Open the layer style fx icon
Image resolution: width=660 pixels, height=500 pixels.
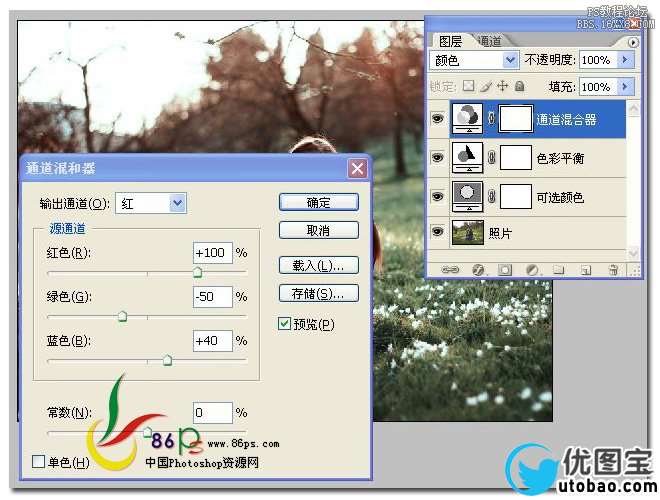pos(478,269)
